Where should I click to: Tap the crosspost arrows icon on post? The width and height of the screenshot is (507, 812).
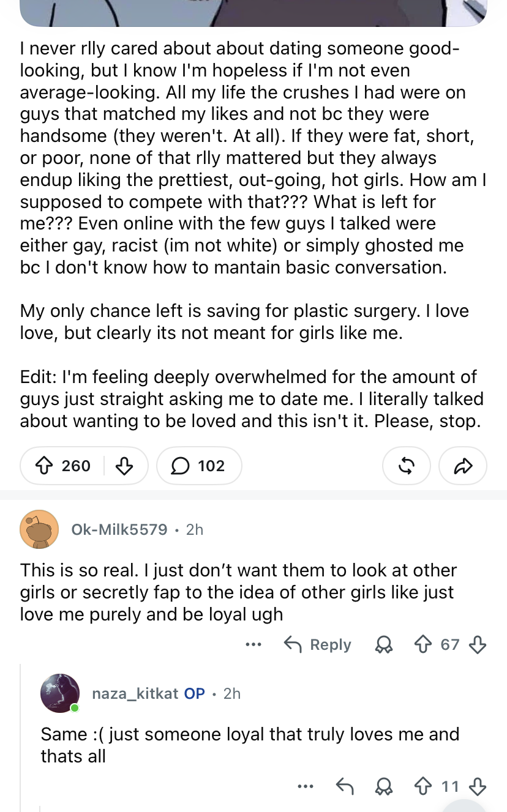(x=407, y=466)
